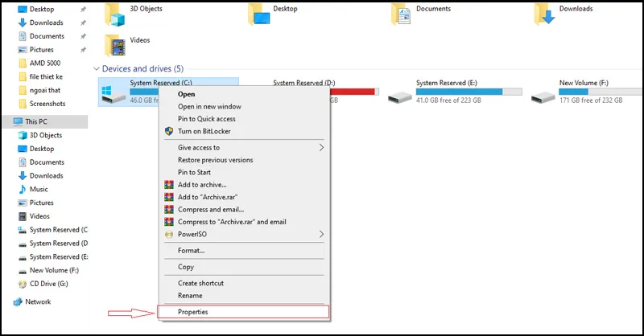Click Pin to Quick access
The image size is (644, 336).
tap(208, 118)
